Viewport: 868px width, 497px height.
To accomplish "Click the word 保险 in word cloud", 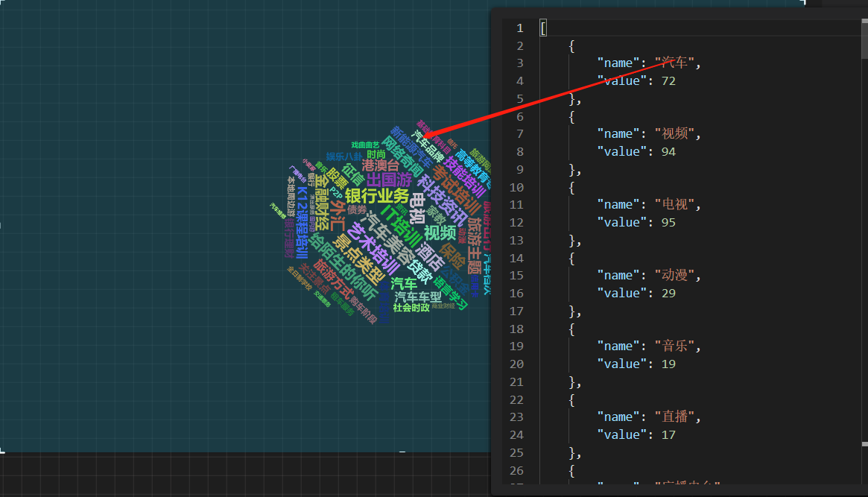I will (453, 256).
